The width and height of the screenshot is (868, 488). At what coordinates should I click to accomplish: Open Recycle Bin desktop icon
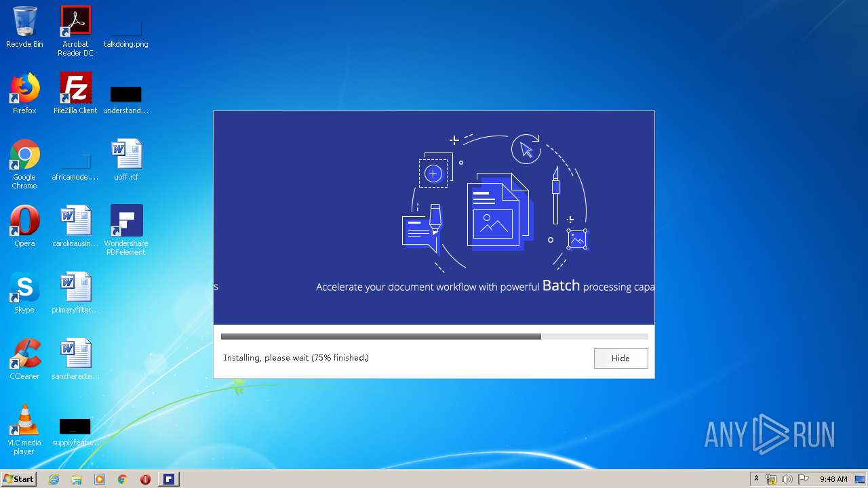coord(24,27)
